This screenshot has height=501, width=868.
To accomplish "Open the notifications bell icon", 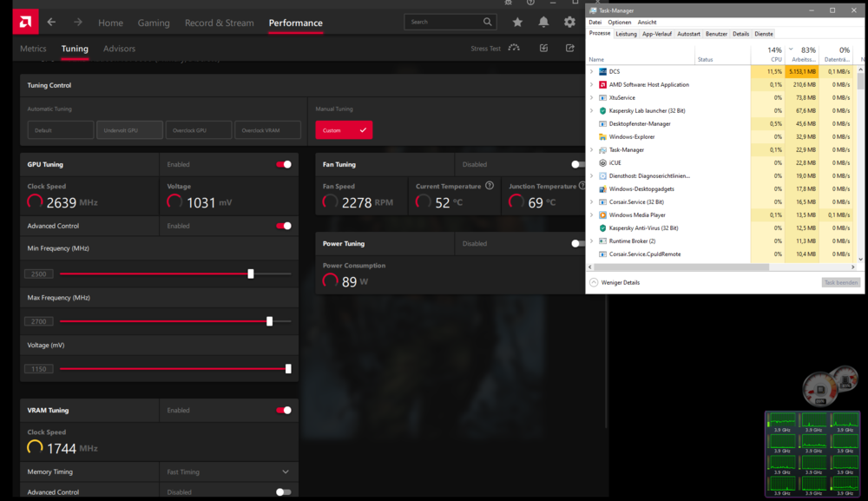I will click(543, 21).
